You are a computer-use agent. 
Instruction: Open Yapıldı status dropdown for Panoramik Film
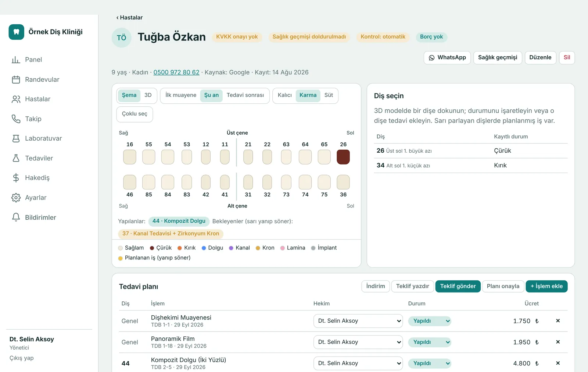pos(430,342)
